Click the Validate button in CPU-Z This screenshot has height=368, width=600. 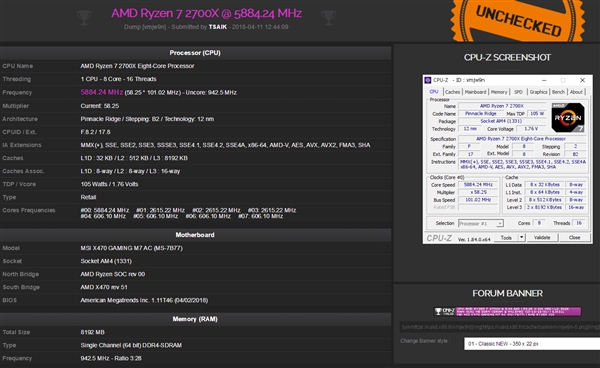tap(542, 238)
